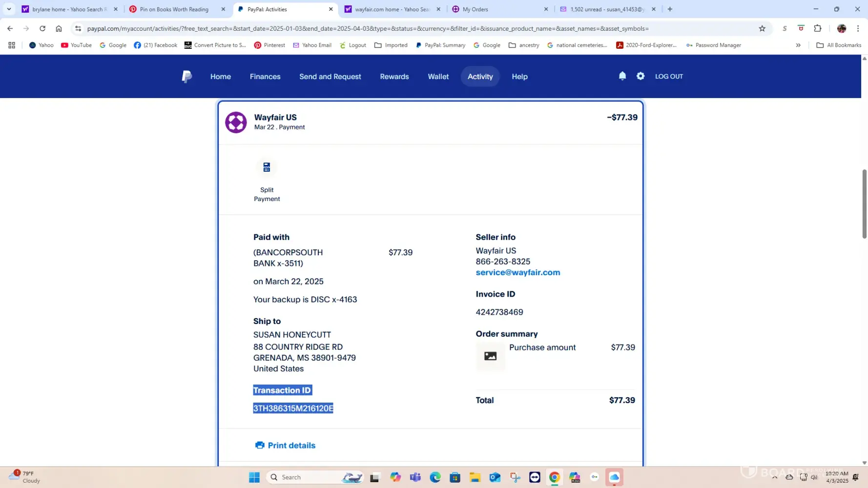The height and width of the screenshot is (488, 868).
Task: Click the Split Payment icon
Action: point(267,167)
